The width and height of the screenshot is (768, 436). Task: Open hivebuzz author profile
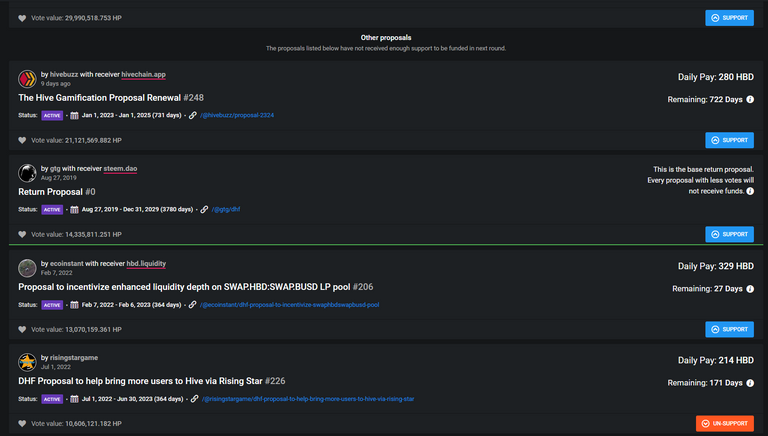(64, 74)
